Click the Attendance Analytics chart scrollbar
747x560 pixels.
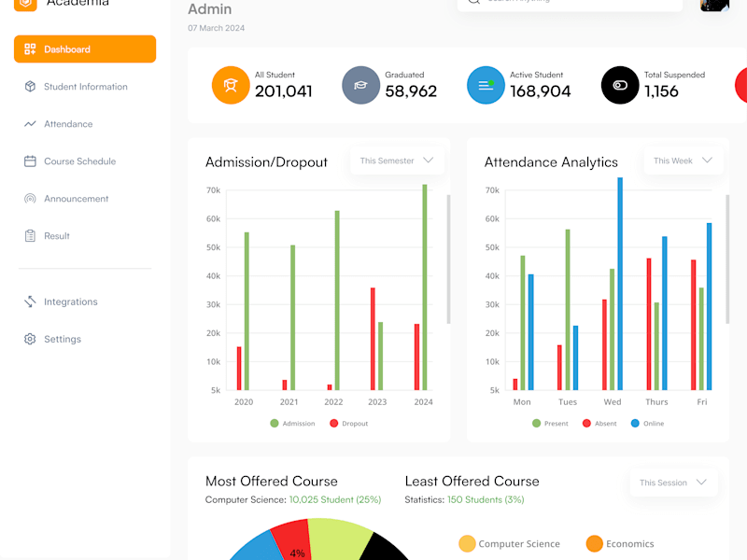(727, 259)
